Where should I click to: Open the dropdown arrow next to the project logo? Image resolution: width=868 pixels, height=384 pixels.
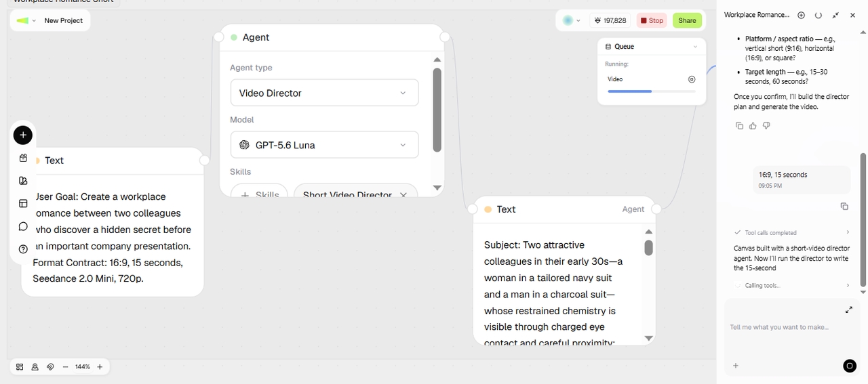point(34,21)
